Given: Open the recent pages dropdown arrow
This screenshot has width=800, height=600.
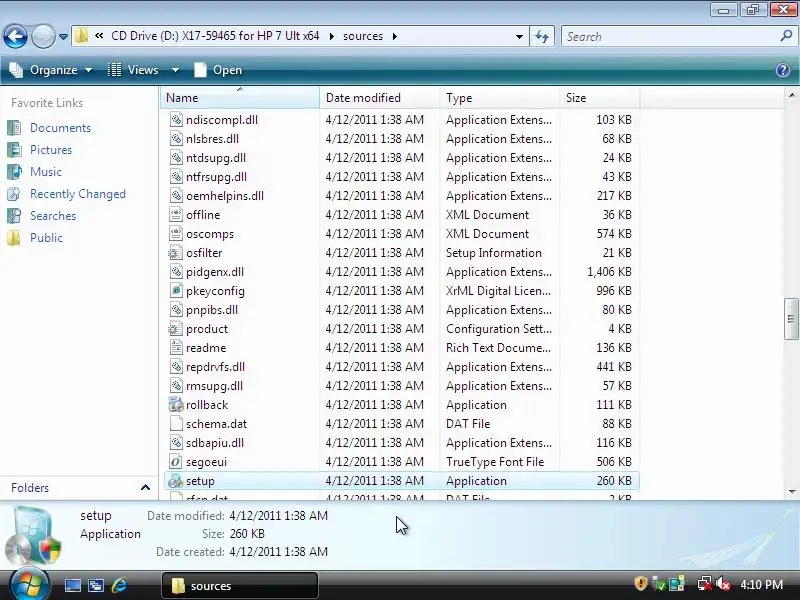Looking at the screenshot, I should click(x=63, y=37).
